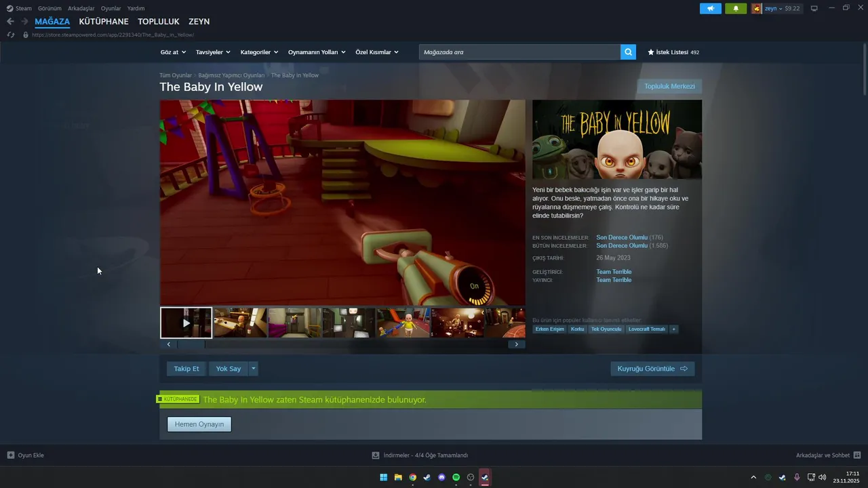
Task: Click Kuyruğu Görüntüle button
Action: click(x=652, y=369)
